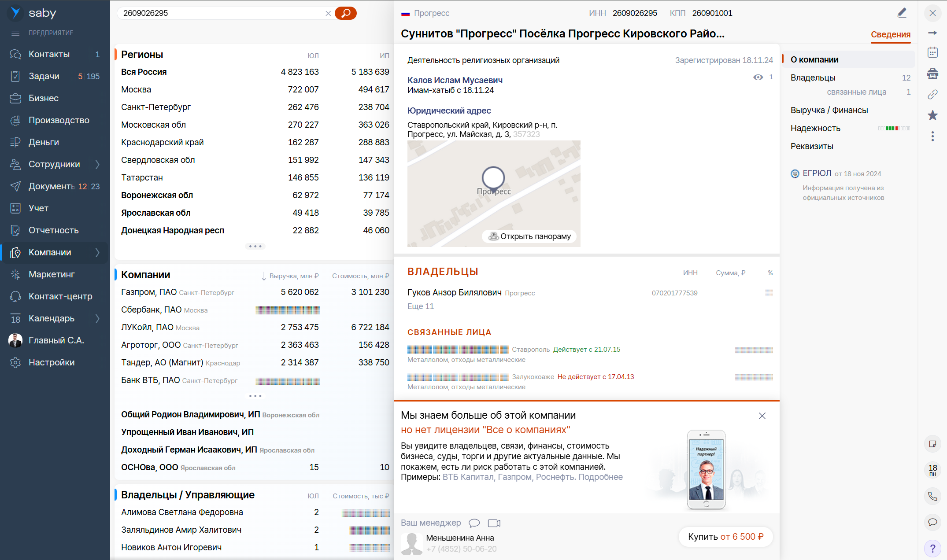
Task: Open the phone call icon
Action: (932, 496)
